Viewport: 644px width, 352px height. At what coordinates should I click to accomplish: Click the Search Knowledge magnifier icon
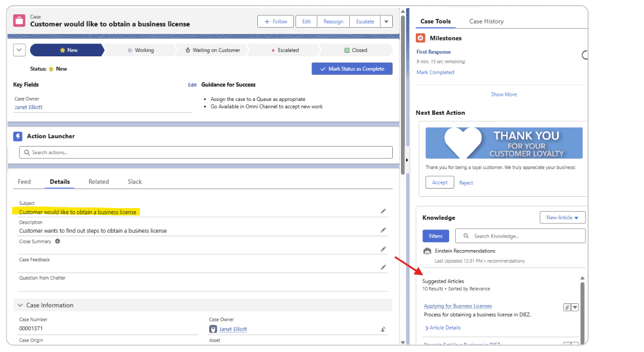466,236
